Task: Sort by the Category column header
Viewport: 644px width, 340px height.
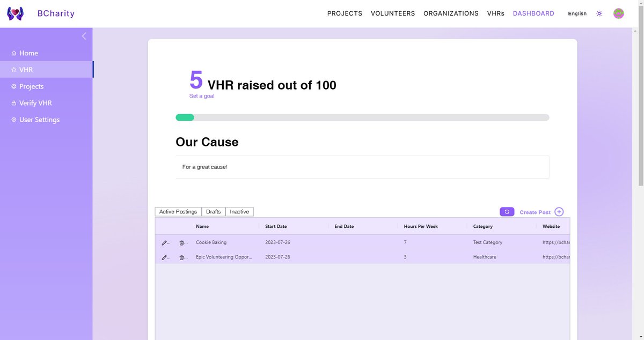Action: 483,226
